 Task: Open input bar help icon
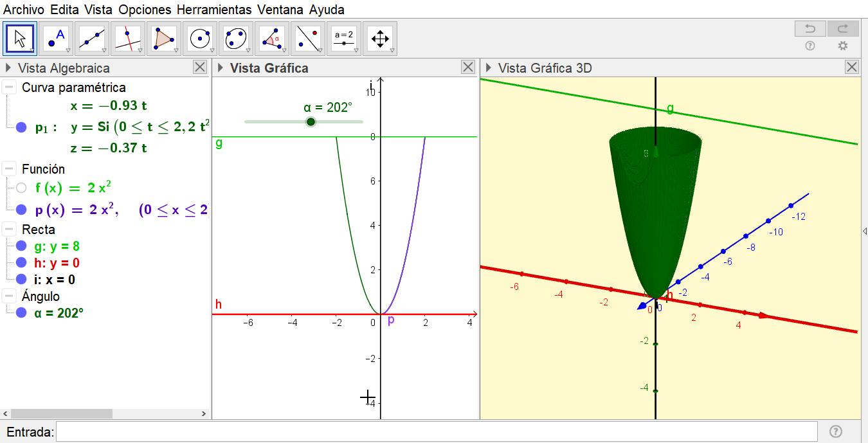point(835,431)
